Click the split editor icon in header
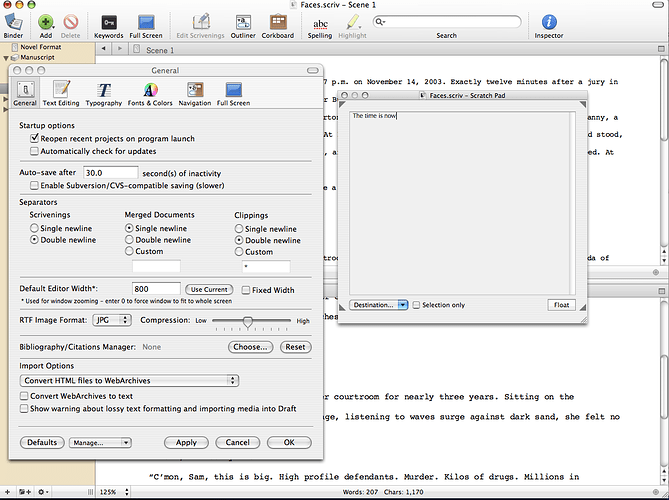Image resolution: width=669 pixels, height=500 pixels. click(661, 49)
